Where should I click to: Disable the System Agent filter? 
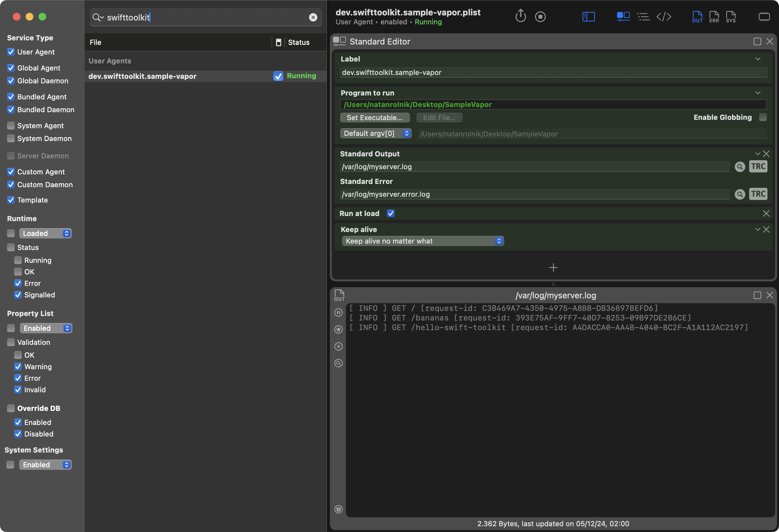[x=10, y=125]
